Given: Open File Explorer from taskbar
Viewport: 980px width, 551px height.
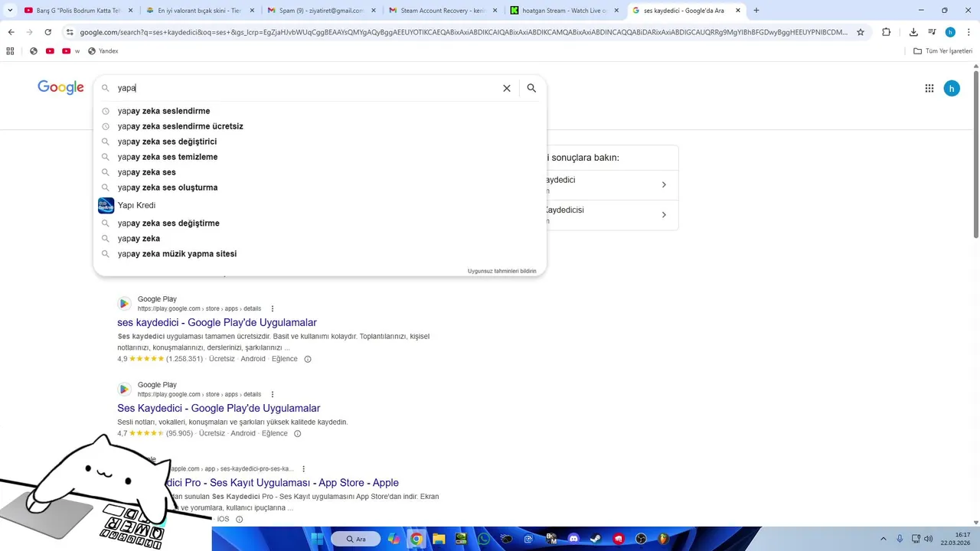Looking at the screenshot, I should pyautogui.click(x=439, y=539).
